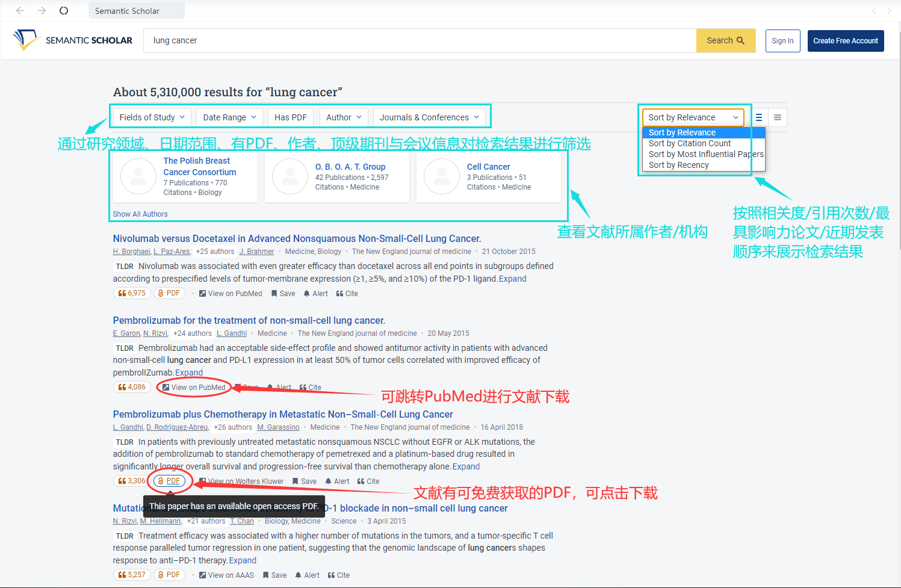This screenshot has height=588, width=901.
Task: Switch to the condensed results view
Action: (777, 117)
